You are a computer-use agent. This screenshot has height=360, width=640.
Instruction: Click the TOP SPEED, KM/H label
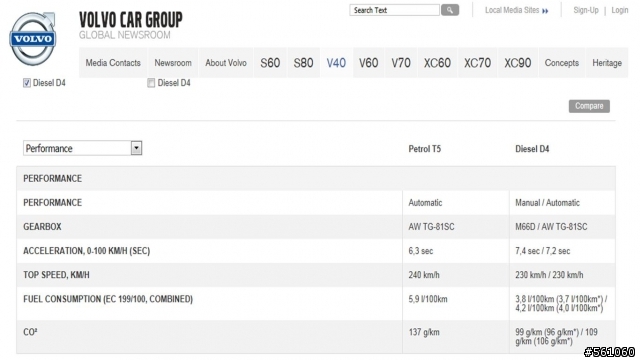click(x=56, y=275)
